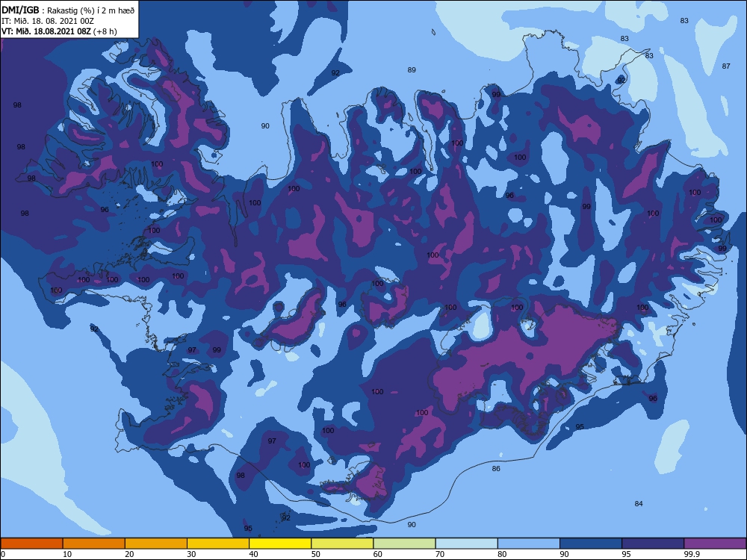
Task: Click the humidity value '84' on the map
Action: pos(639,504)
